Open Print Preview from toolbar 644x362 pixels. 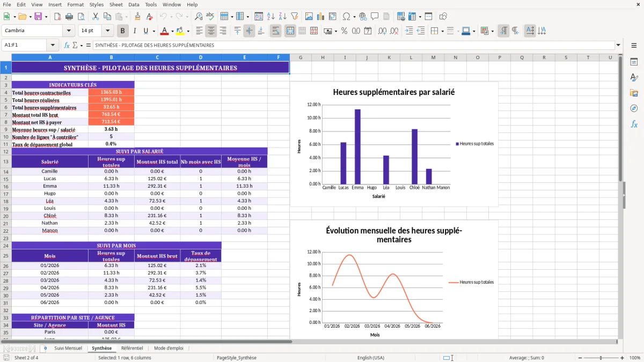(x=82, y=17)
